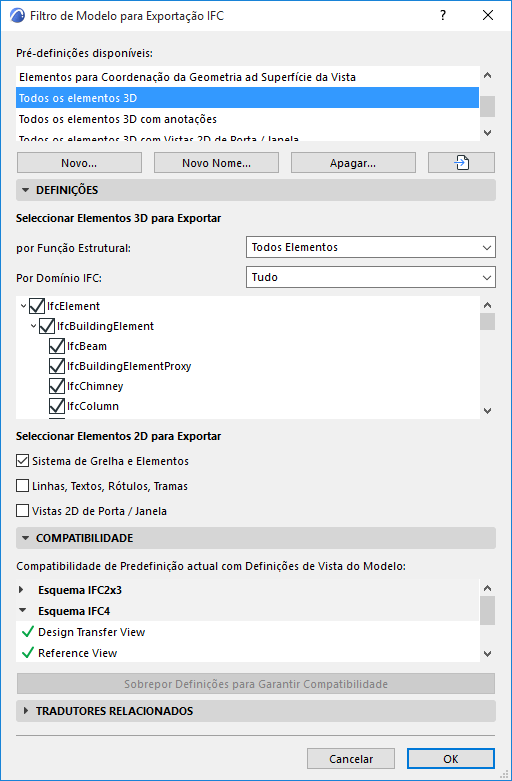This screenshot has width=512, height=781.
Task: Select preset Elementos para Coordenação da Geometria
Action: coord(248,77)
